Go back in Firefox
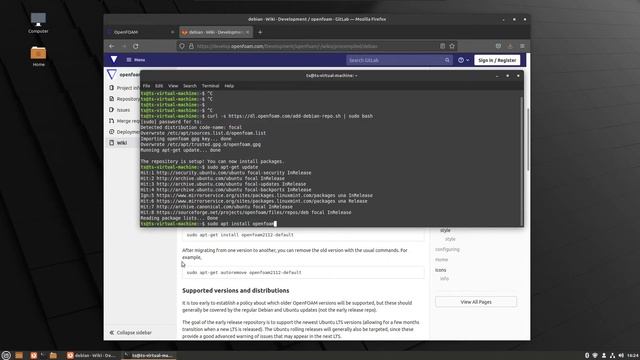Viewport: 640px width, 360px height. click(x=112, y=46)
